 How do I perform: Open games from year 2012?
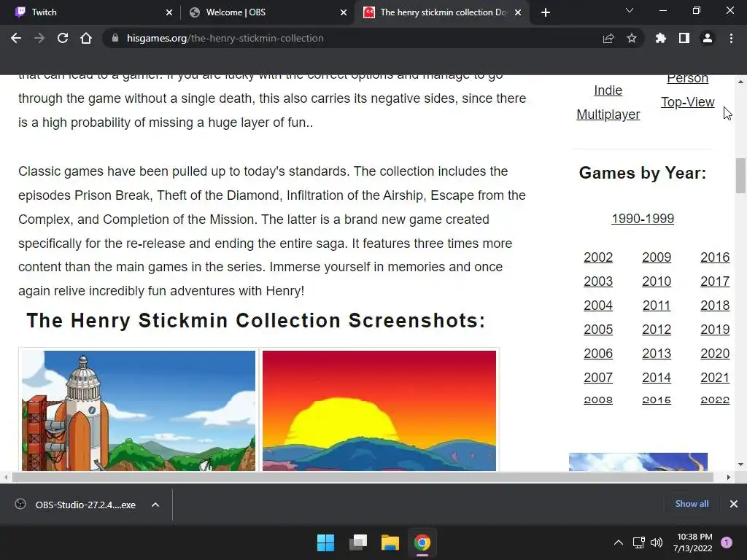pos(657,330)
